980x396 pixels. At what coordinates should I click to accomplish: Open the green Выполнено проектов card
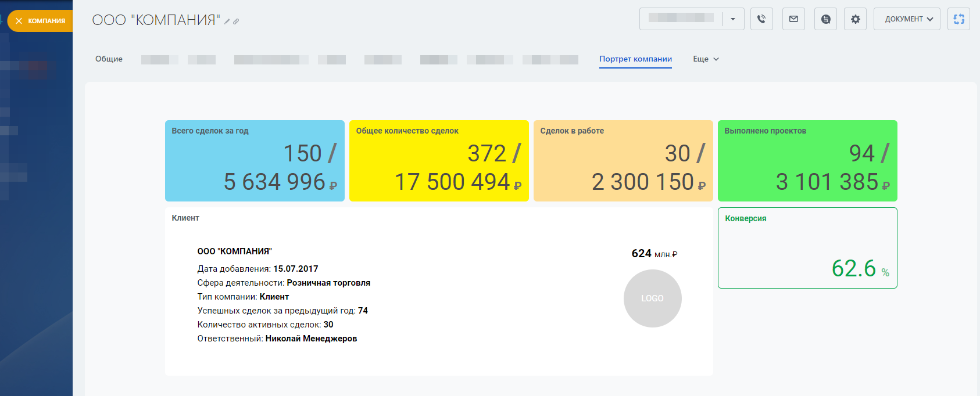tap(807, 161)
